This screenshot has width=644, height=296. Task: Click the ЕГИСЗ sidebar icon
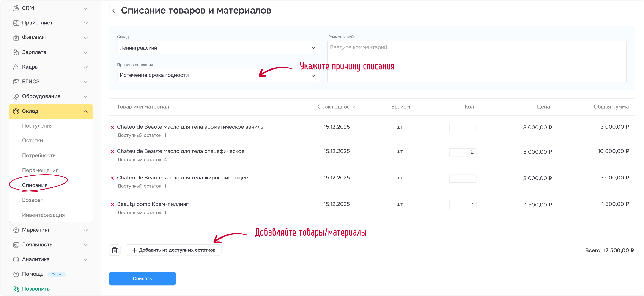[x=16, y=82]
